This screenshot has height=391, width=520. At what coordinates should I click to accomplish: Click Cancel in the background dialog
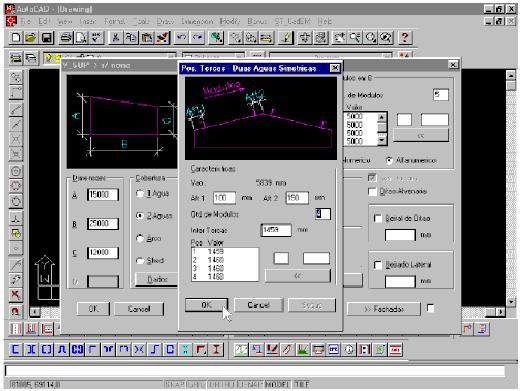[x=139, y=309]
